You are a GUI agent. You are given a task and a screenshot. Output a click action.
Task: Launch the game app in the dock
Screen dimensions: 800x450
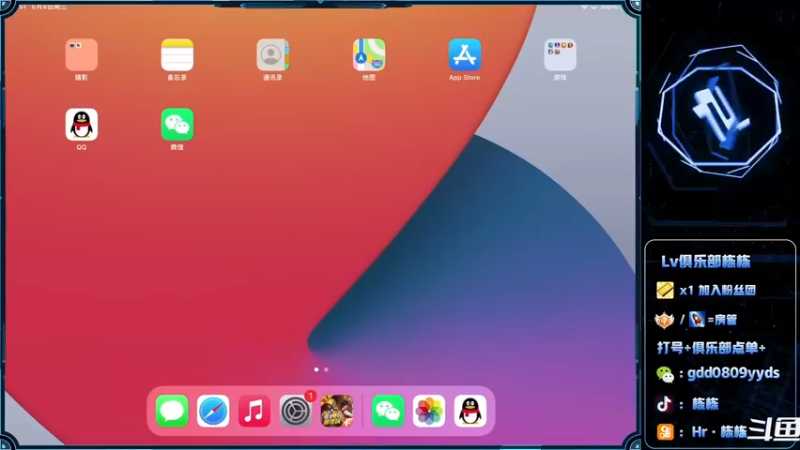[x=337, y=411]
